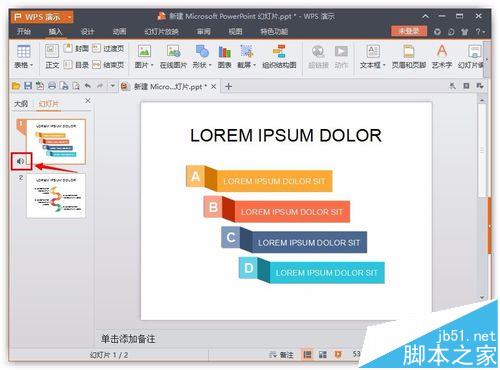This screenshot has height=370, width=500.
Task: Expand the ribbon overflow arrow at right edge
Action: pyautogui.click(x=487, y=60)
